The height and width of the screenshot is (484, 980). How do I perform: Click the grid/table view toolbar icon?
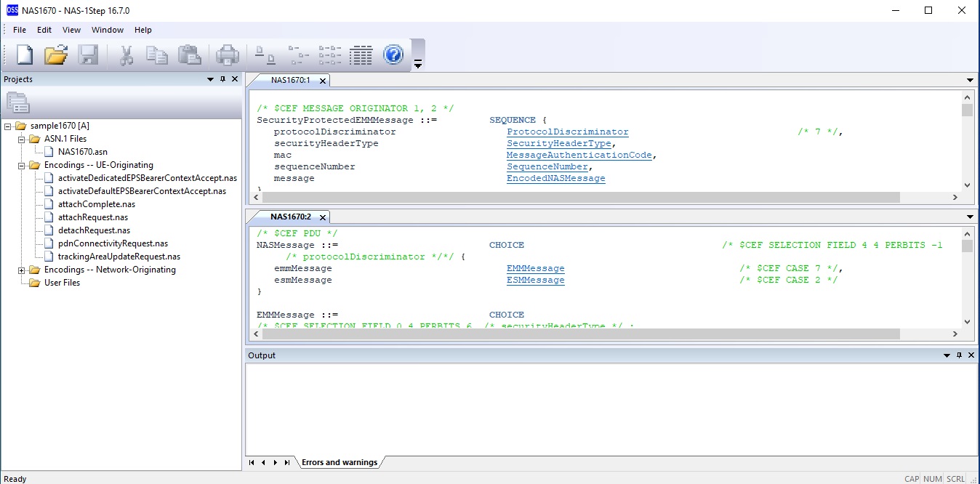tap(361, 55)
